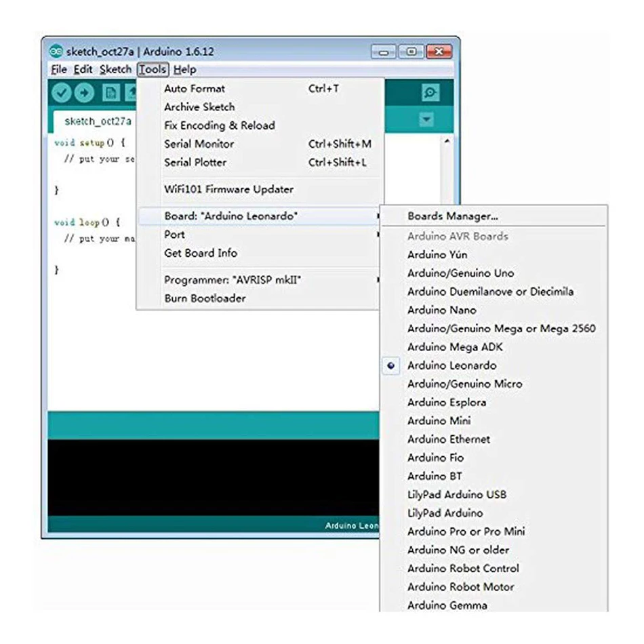Expand the Board: "Arduino Leonardo" submenu

259,216
